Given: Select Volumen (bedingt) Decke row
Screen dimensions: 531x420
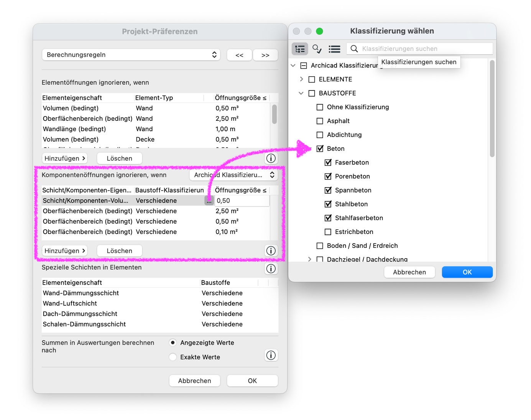Looking at the screenshot, I should pos(156,139).
